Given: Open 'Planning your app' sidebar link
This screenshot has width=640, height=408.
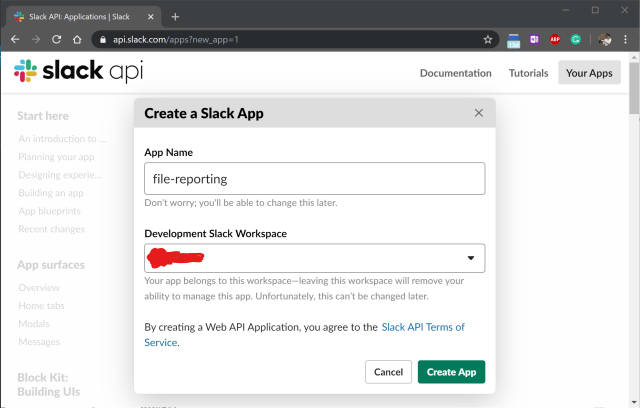Looking at the screenshot, I should pyautogui.click(x=56, y=157).
